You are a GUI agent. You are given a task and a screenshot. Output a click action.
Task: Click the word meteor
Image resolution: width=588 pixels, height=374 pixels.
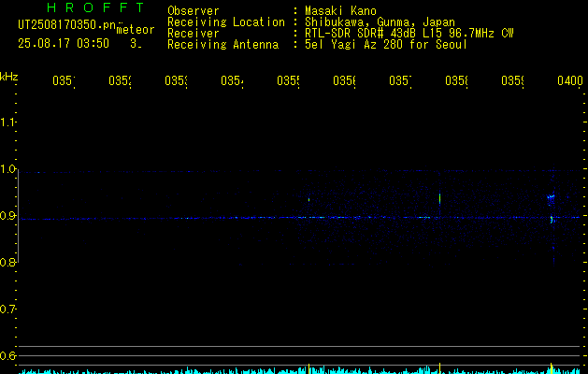136,30
